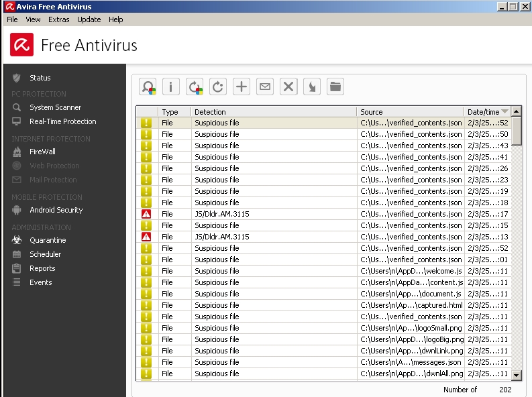
Task: Select the dwnlLink.png source row
Action: click(x=323, y=351)
